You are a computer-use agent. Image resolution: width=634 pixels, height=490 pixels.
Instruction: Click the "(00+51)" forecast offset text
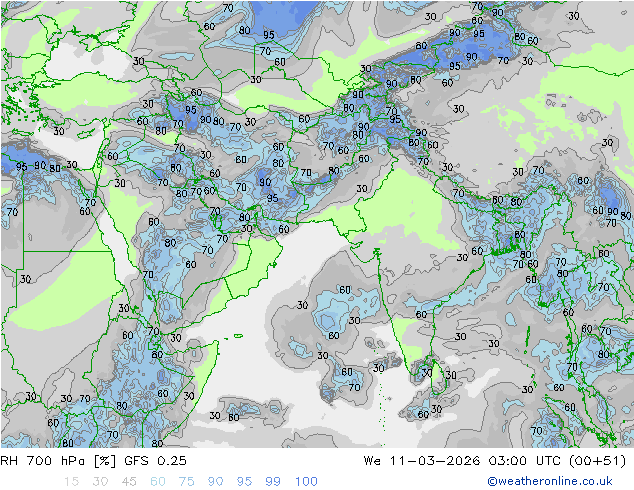pyautogui.click(x=597, y=461)
